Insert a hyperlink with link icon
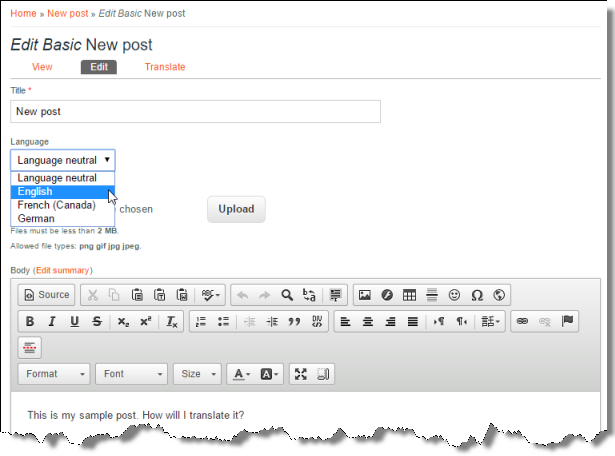This screenshot has width=615, height=456. [x=520, y=322]
